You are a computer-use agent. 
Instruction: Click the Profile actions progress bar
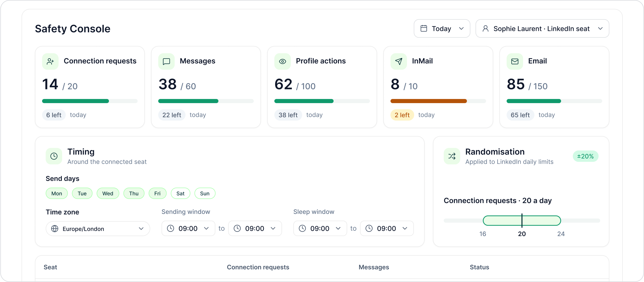coord(322,101)
